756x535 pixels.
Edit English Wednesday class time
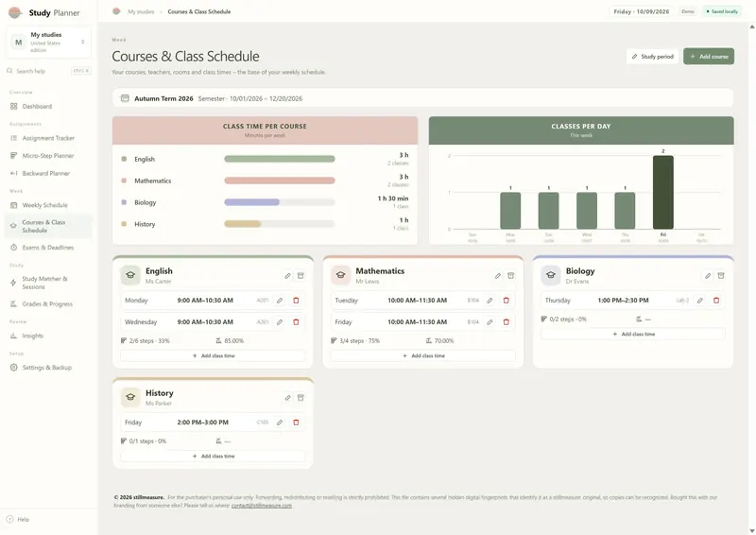pyautogui.click(x=280, y=322)
